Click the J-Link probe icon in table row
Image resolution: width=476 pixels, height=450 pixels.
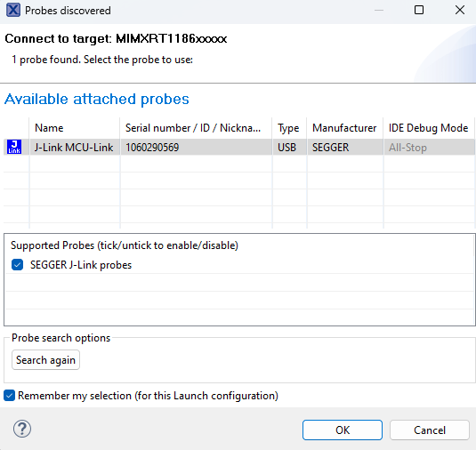pos(14,147)
